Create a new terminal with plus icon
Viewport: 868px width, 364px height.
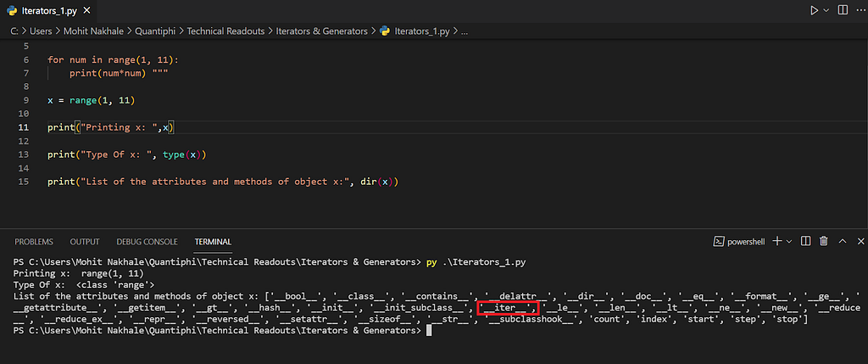click(778, 241)
